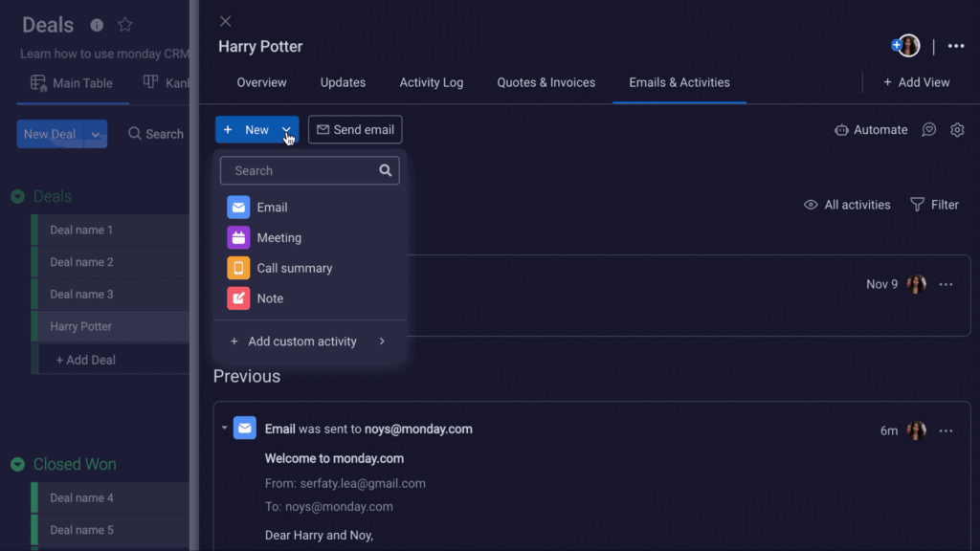Image resolution: width=980 pixels, height=551 pixels.
Task: Open board Search in left pane
Action: 156,134
